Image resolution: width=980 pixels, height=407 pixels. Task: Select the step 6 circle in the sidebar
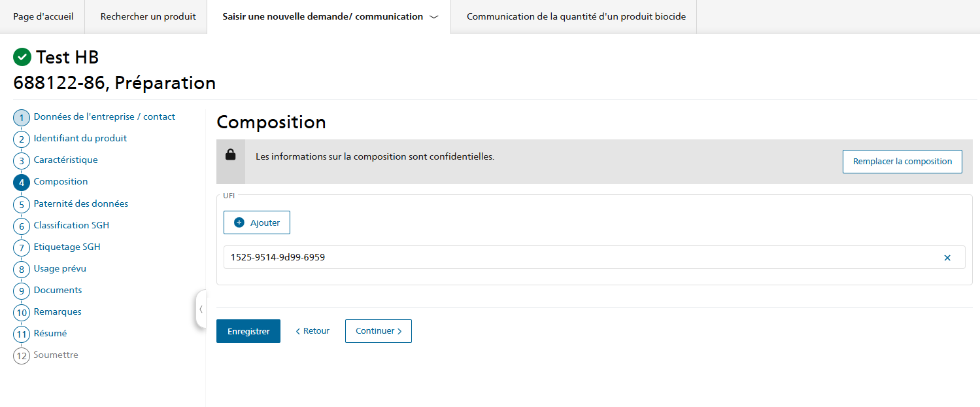[x=22, y=226]
